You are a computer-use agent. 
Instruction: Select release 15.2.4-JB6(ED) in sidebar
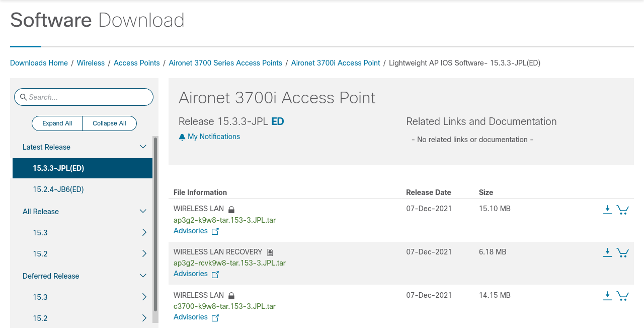[58, 189]
